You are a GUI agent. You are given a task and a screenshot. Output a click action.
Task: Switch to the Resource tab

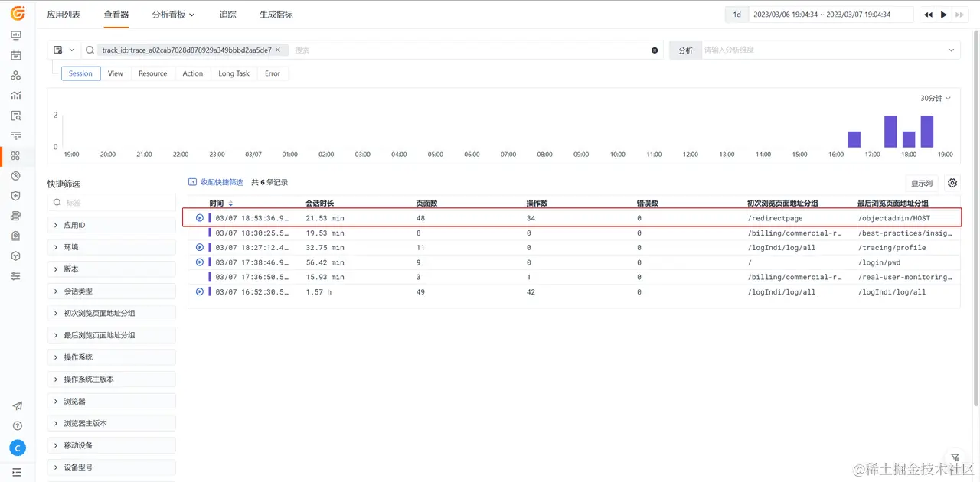pyautogui.click(x=153, y=73)
